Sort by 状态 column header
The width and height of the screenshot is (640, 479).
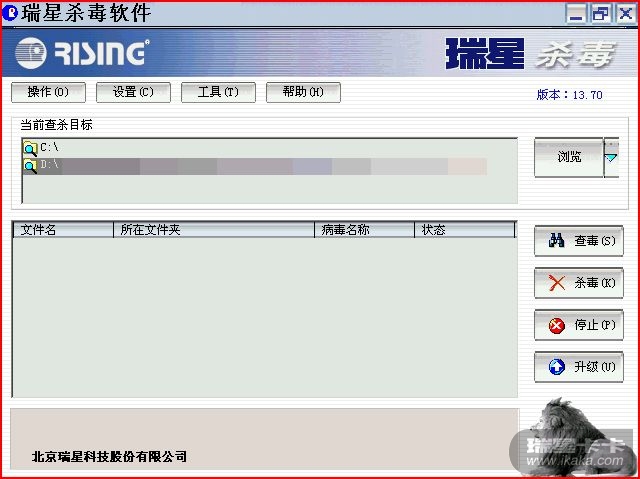465,230
